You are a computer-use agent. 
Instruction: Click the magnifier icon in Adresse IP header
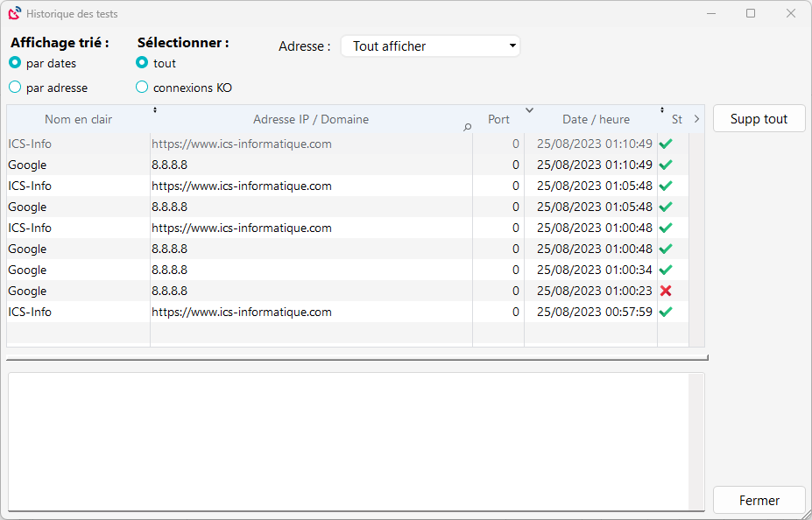[467, 127]
